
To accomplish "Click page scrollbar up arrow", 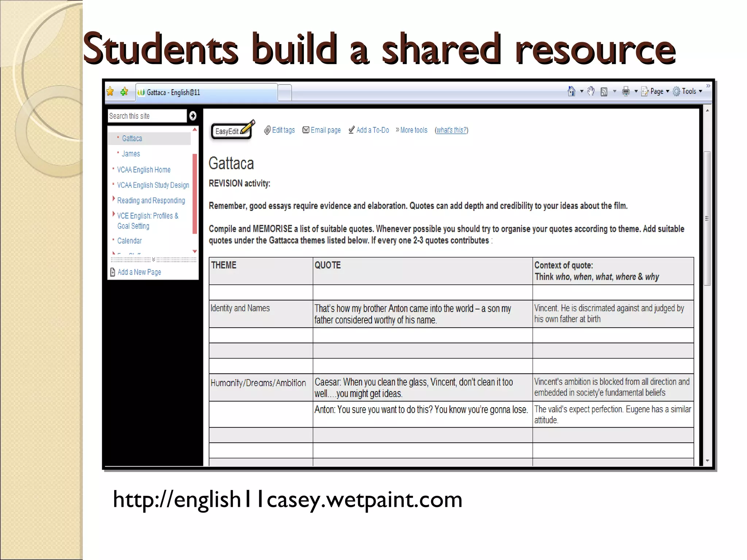I will [x=707, y=110].
